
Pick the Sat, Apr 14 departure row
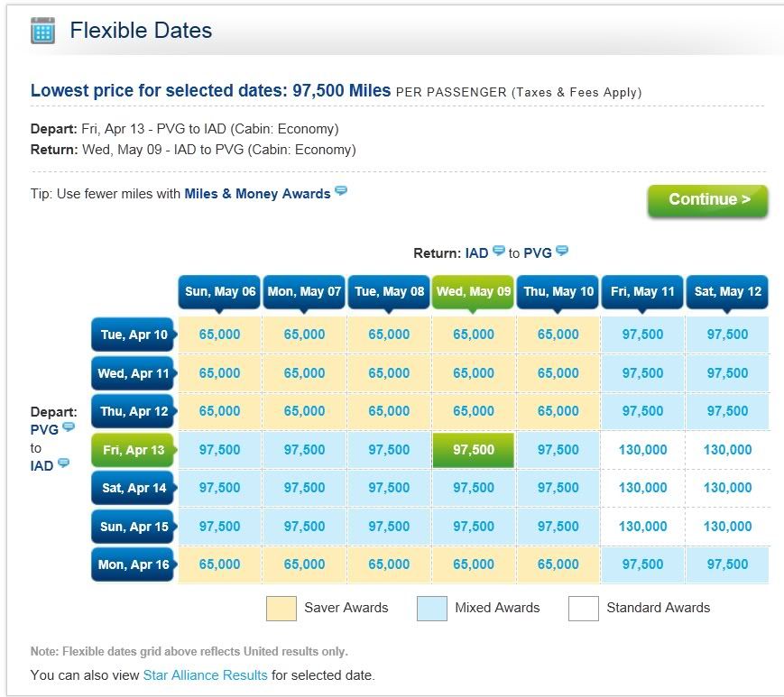[x=134, y=488]
